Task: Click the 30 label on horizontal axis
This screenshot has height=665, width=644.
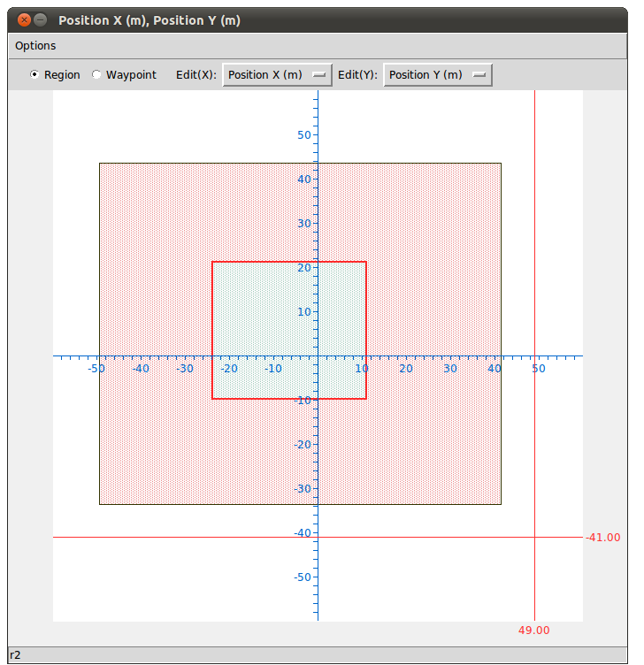Action: tap(450, 369)
